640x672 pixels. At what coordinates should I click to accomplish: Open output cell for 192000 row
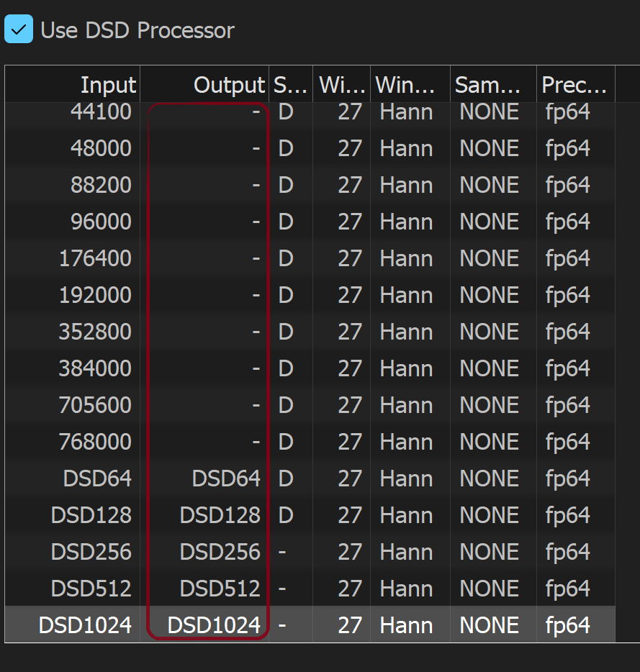204,295
